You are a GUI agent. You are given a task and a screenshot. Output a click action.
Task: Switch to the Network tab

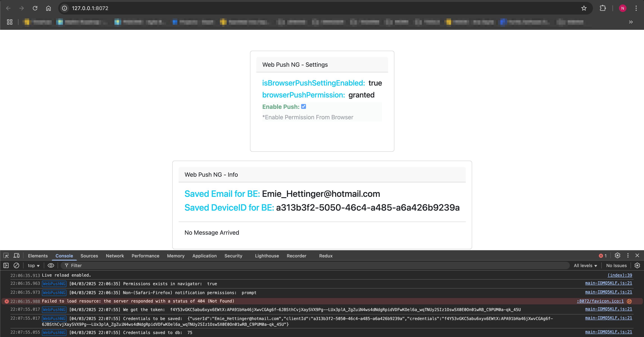(x=115, y=256)
